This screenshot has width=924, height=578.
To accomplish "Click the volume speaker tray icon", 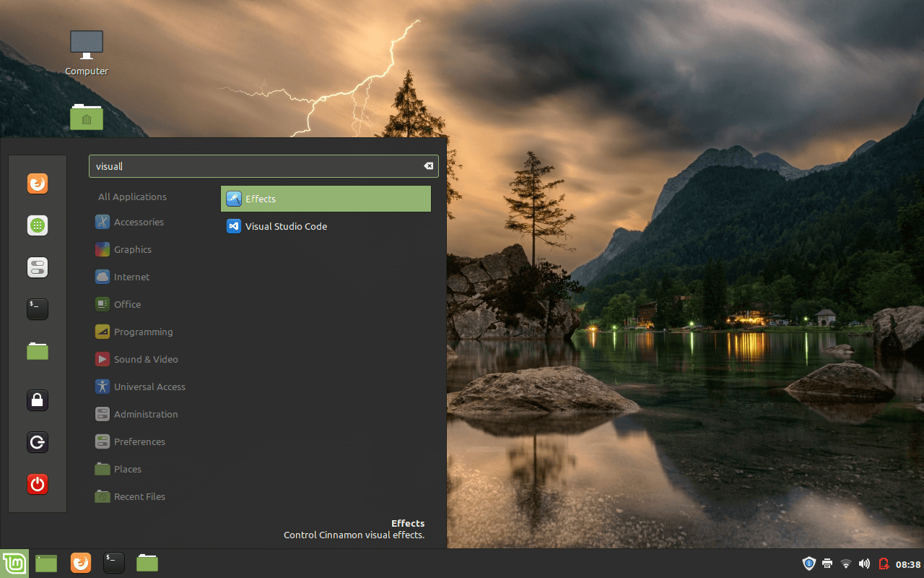I will (x=864, y=564).
